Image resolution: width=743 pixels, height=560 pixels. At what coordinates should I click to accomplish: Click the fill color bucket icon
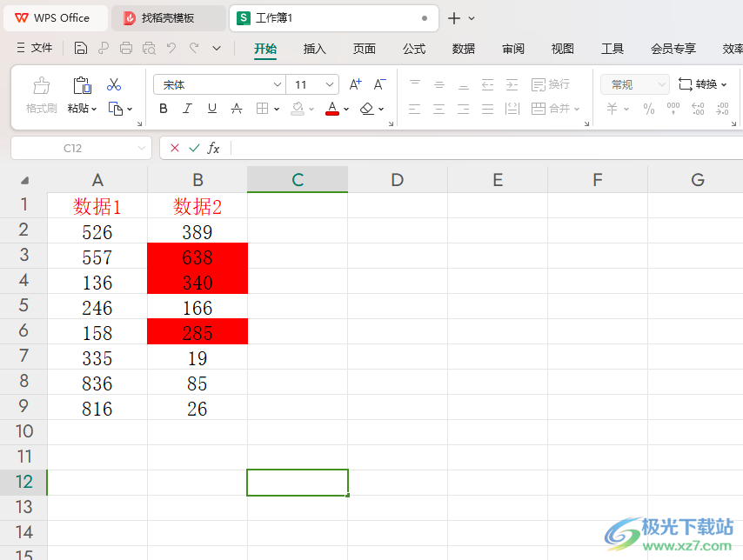click(x=298, y=109)
